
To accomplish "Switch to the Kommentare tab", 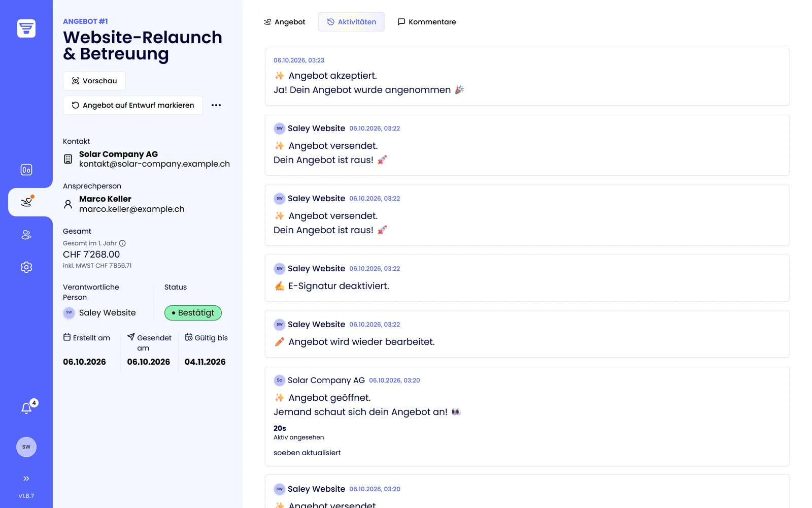I will [x=427, y=22].
